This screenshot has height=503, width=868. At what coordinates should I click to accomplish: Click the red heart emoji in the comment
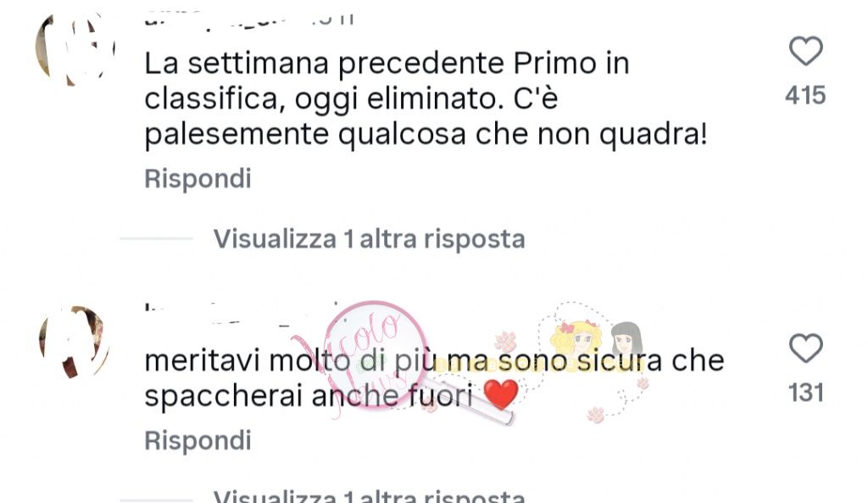(x=500, y=394)
